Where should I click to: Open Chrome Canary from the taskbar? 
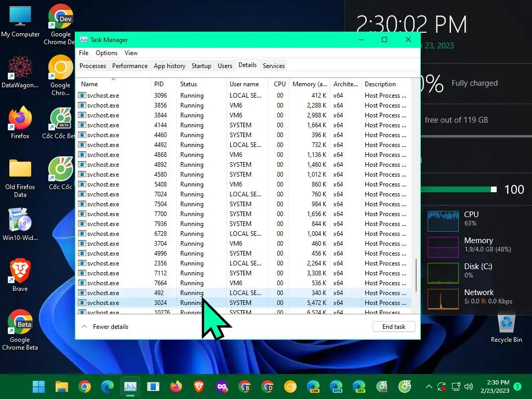pos(290,386)
